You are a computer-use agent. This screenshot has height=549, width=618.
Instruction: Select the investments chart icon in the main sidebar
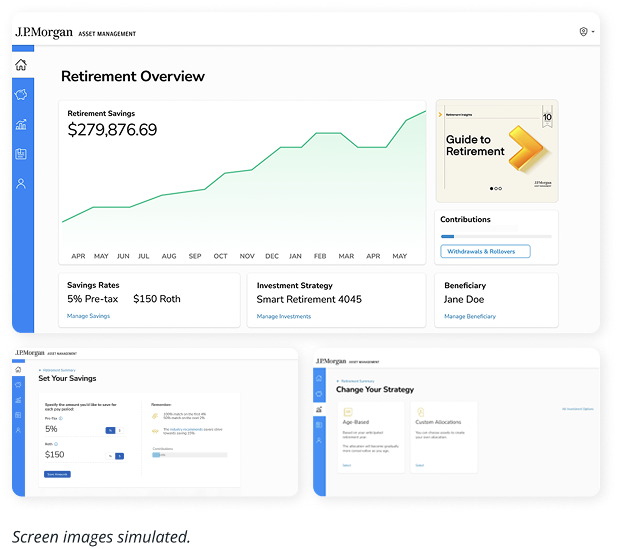(x=21, y=125)
